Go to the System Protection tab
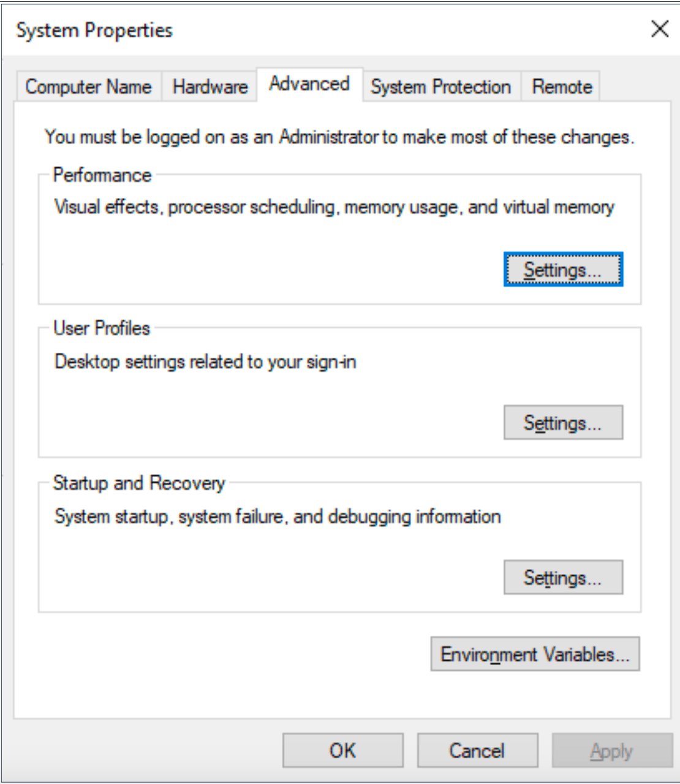680x784 pixels. (440, 86)
